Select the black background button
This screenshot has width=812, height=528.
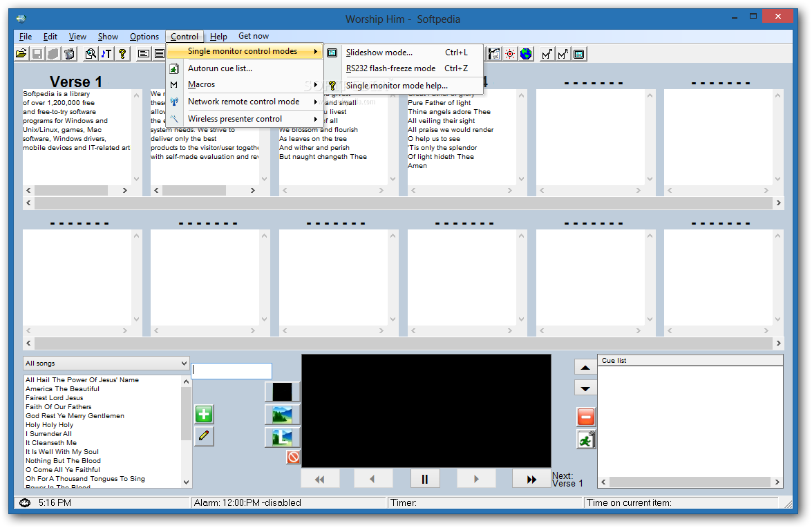(282, 392)
